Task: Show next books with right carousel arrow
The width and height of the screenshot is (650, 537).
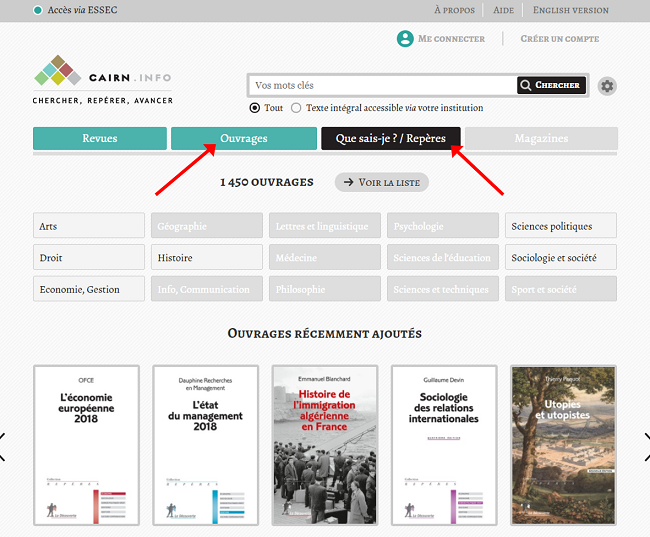Action: point(647,447)
